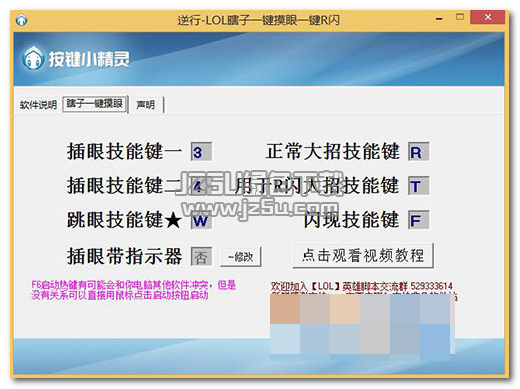Click the 插眼技能键一 label
The width and height of the screenshot is (520, 389).
(124, 151)
